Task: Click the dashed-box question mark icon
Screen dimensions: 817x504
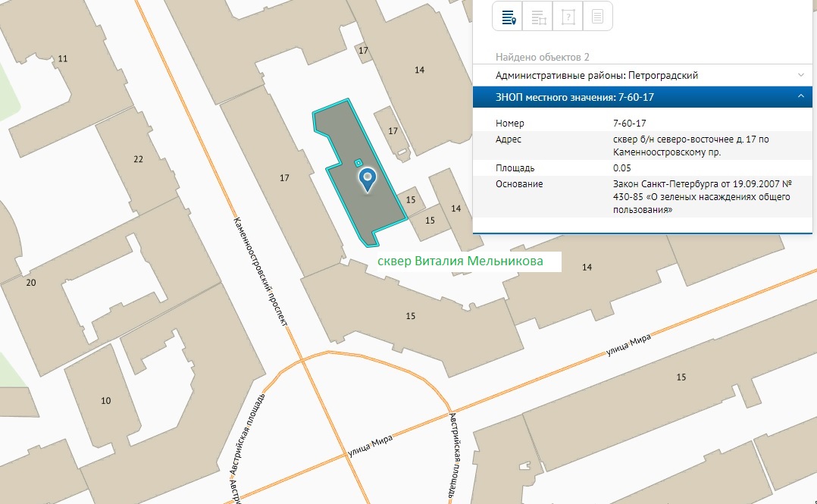Action: pyautogui.click(x=568, y=17)
